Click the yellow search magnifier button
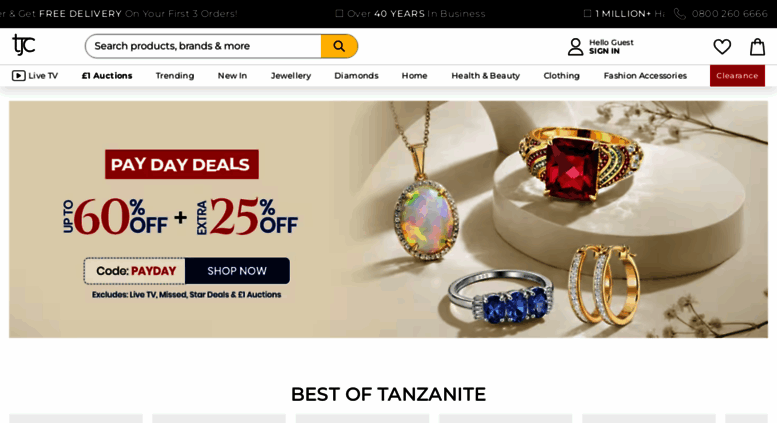777x423 pixels. point(339,46)
